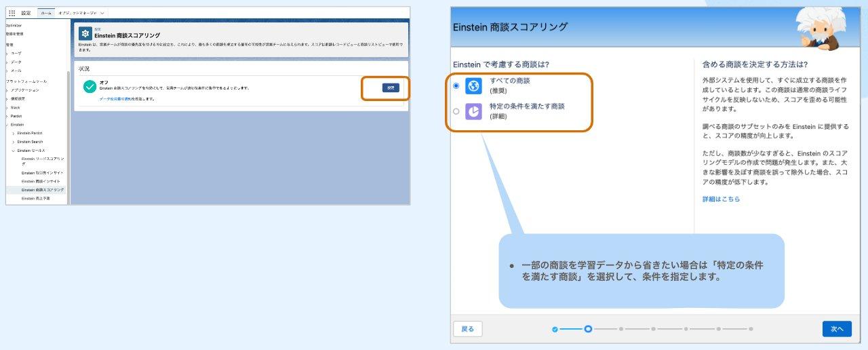Viewport: 868px width, 350px height.
Task: Expand the データ section in the sidebar
Action: pyautogui.click(x=7, y=61)
